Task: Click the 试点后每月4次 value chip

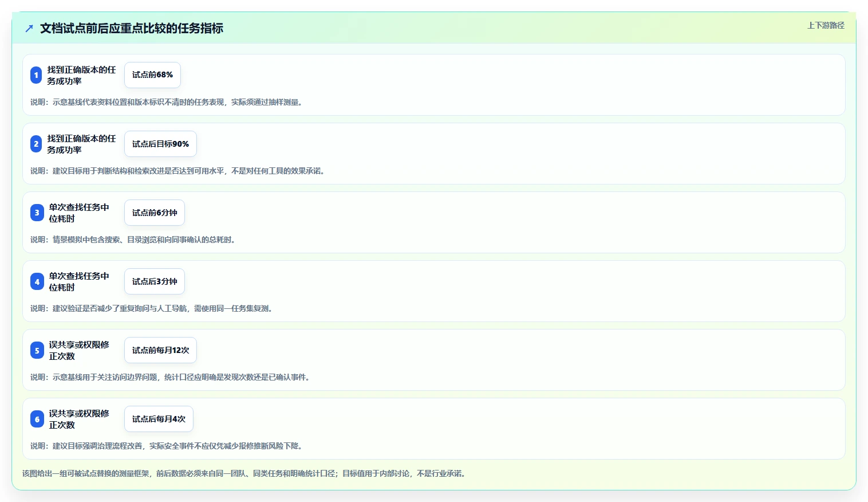Action: (159, 419)
